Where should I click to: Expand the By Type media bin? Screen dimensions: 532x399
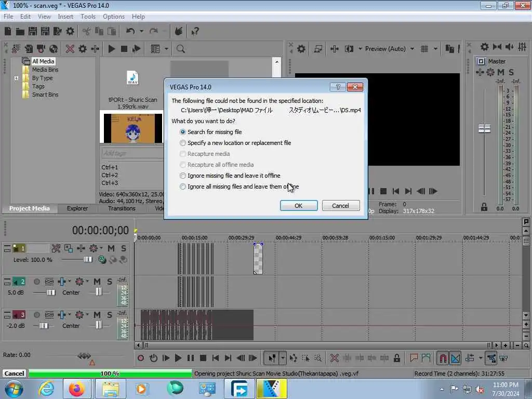click(x=16, y=78)
